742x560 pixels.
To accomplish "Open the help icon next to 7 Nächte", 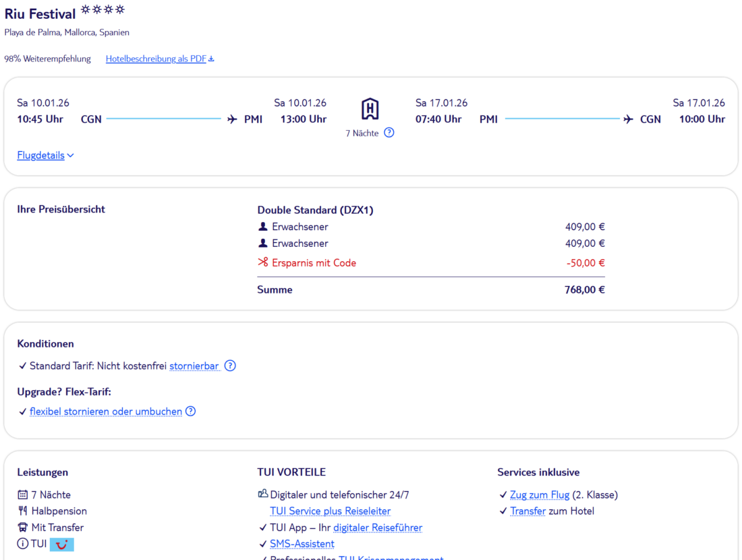I will point(389,133).
